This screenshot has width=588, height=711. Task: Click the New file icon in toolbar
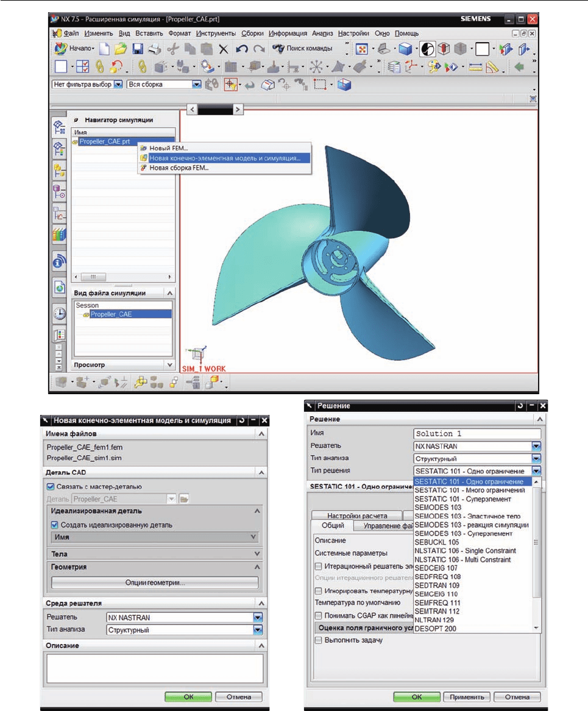tap(104, 49)
